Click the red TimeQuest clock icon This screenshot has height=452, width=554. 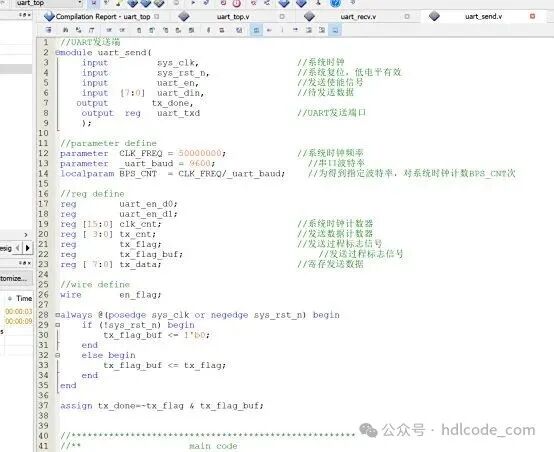click(x=237, y=3)
